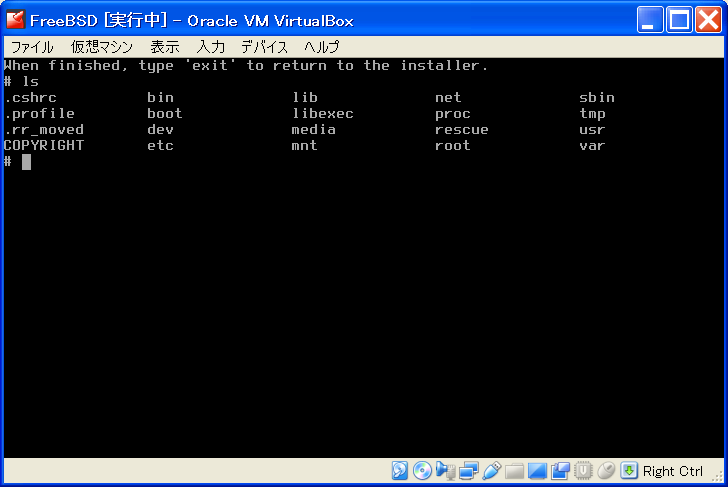Click the .profile entry in listing
Viewport: 728px width, 487px height.
click(x=39, y=114)
